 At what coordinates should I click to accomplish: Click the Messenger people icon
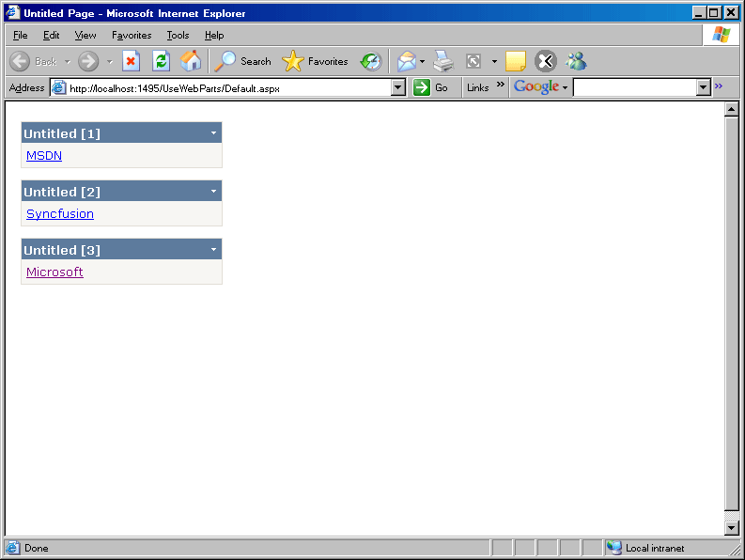tap(576, 61)
